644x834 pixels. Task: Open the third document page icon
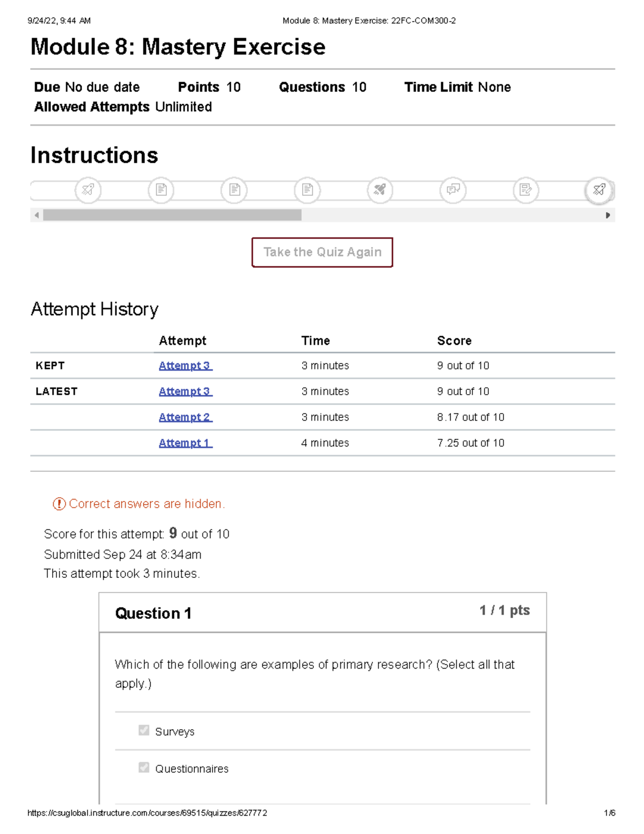(307, 190)
